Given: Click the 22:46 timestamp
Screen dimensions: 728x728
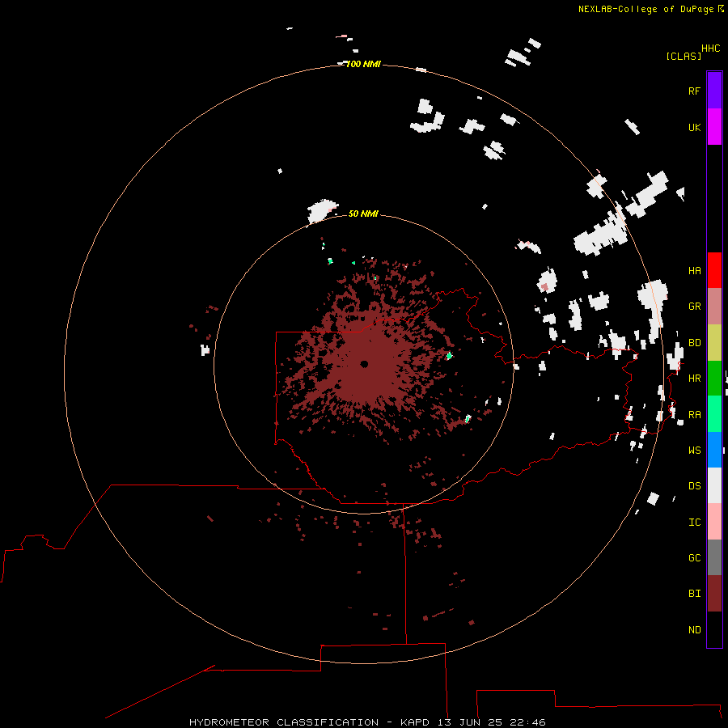Looking at the screenshot, I should click(x=527, y=722).
